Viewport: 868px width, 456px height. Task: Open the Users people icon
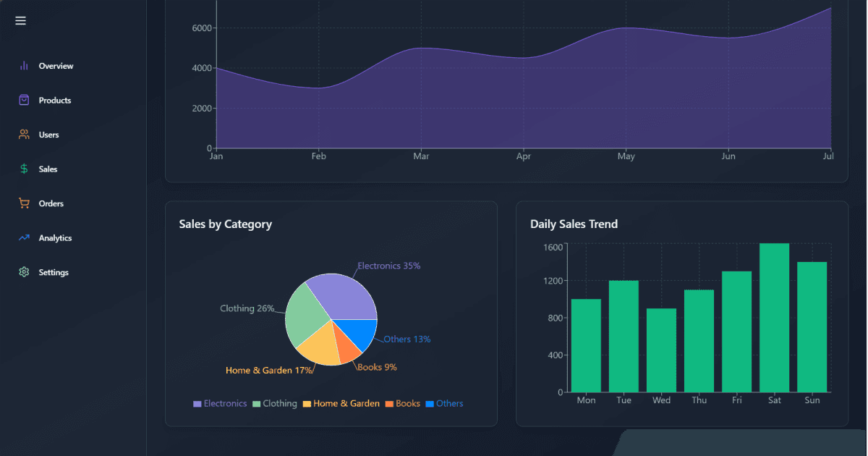pyautogui.click(x=23, y=134)
